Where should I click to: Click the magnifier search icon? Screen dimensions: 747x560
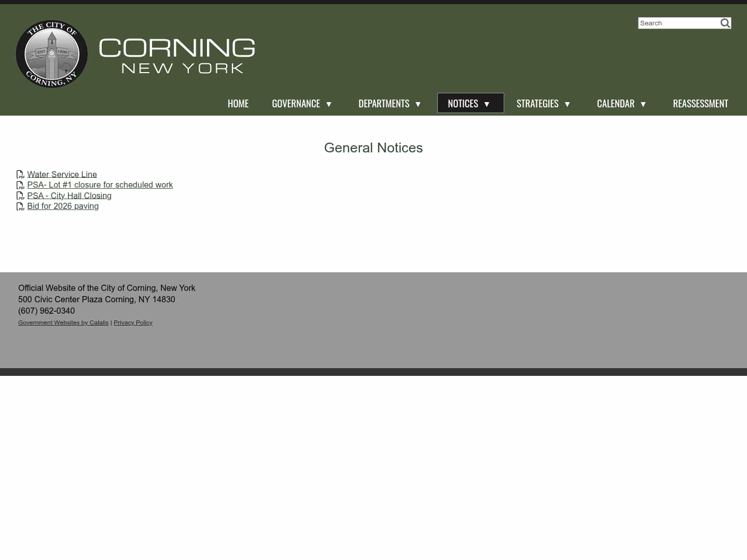pos(725,23)
